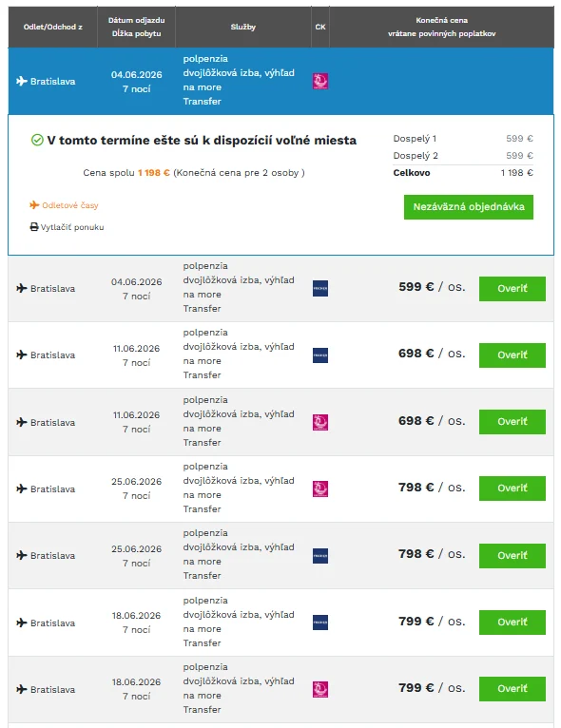Click the green checkmark availability icon
This screenshot has height=728, width=561.
(37, 140)
